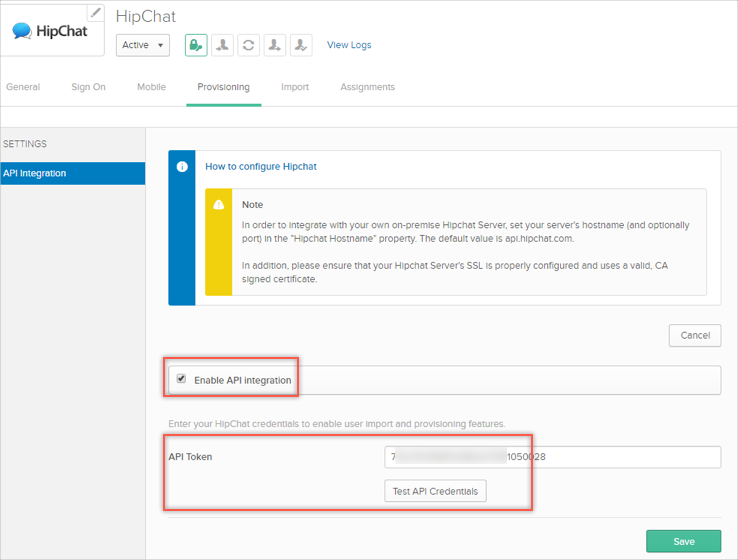738x560 pixels.
Task: Click the pencil edit icon on the logo
Action: (x=95, y=13)
